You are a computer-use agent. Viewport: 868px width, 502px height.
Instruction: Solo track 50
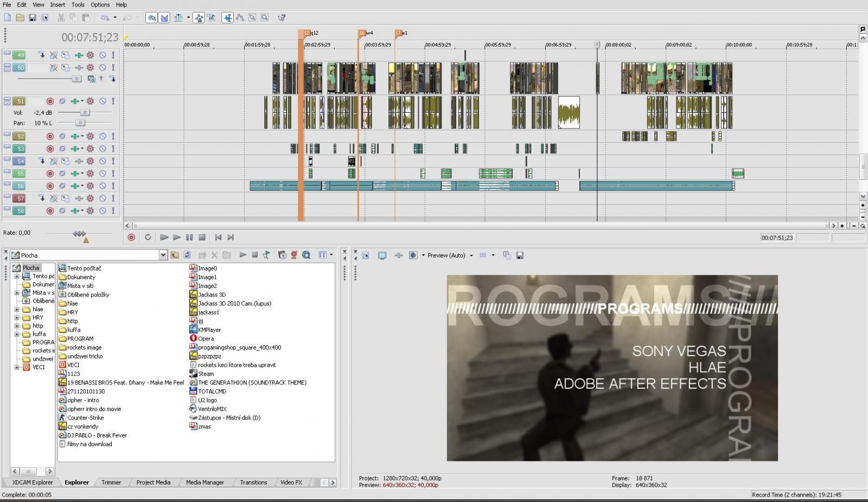pos(113,68)
